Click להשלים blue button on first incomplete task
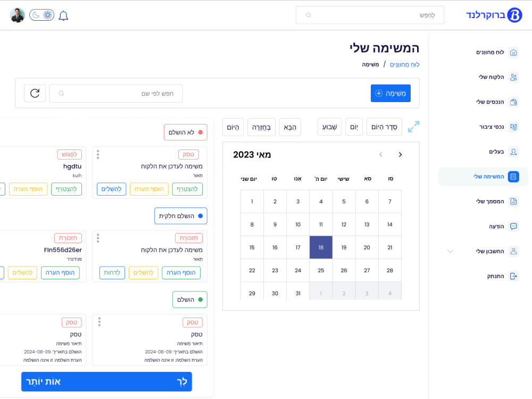Viewport: 532px width, 399px height. click(111, 189)
